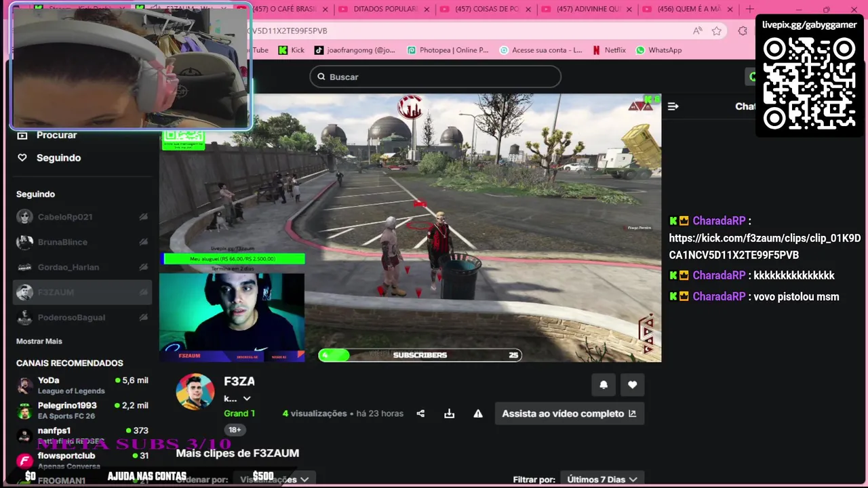Click the Buscar search field
Image resolution: width=868 pixels, height=488 pixels.
[435, 77]
